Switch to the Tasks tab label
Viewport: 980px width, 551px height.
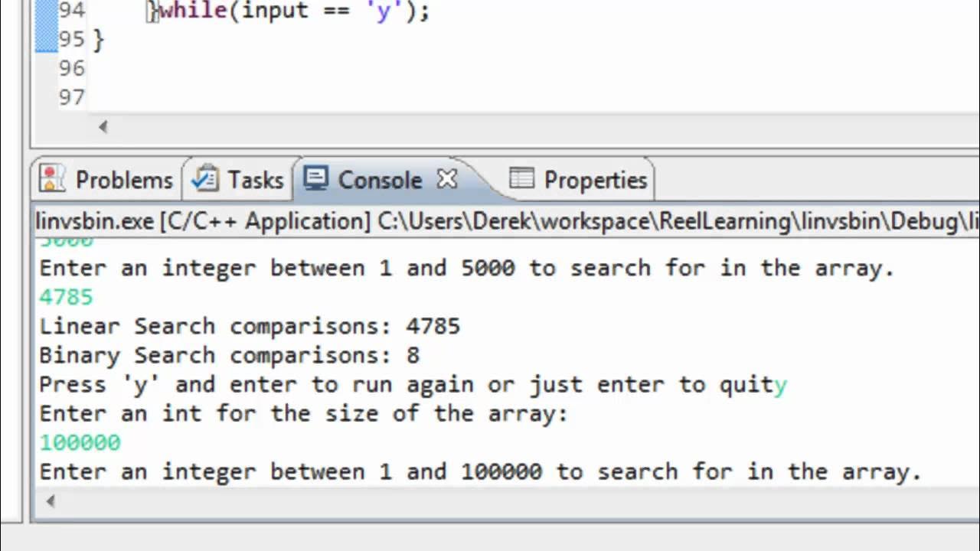point(255,180)
